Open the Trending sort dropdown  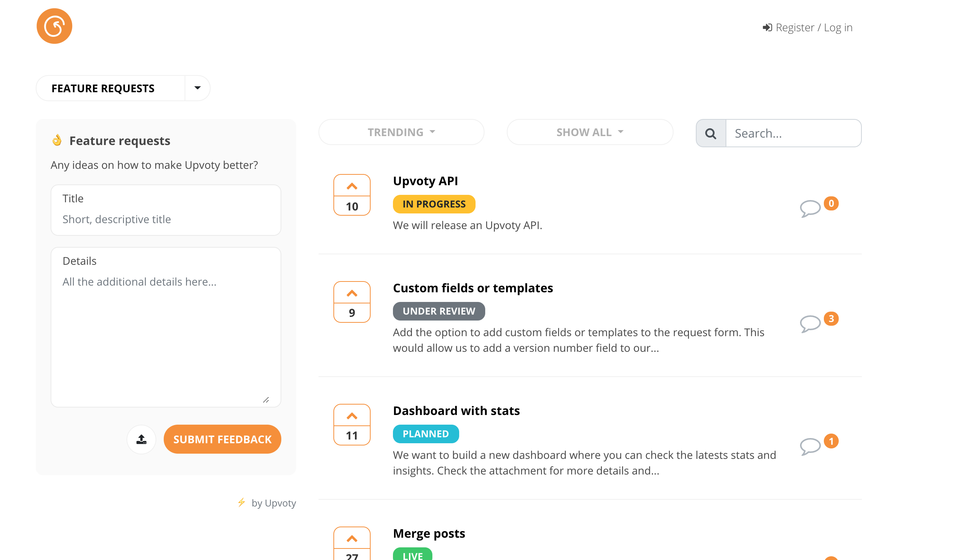(401, 132)
